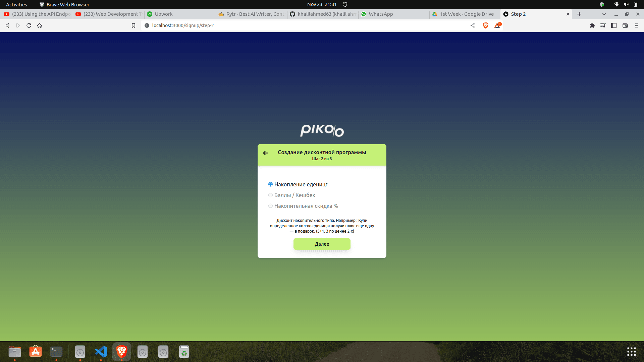Image resolution: width=644 pixels, height=362 pixels.
Task: Open a new browser tab
Action: coord(579,14)
